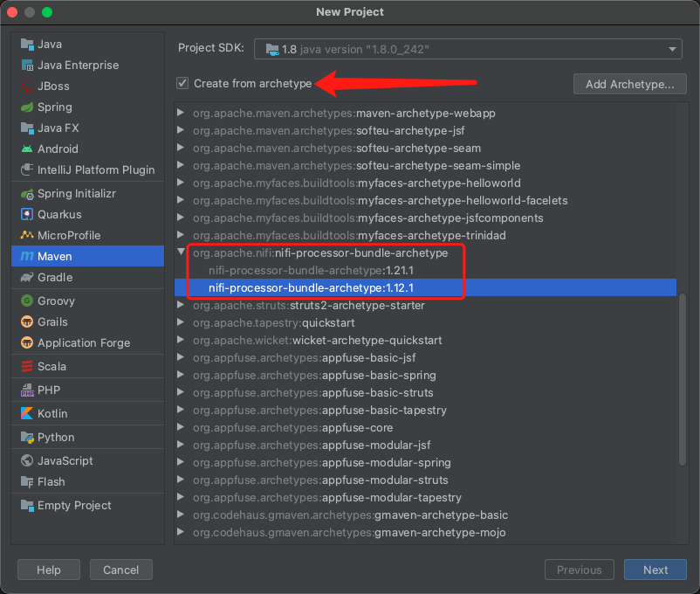The width and height of the screenshot is (700, 594).
Task: Choose the Quarkus icon
Action: pyautogui.click(x=27, y=215)
